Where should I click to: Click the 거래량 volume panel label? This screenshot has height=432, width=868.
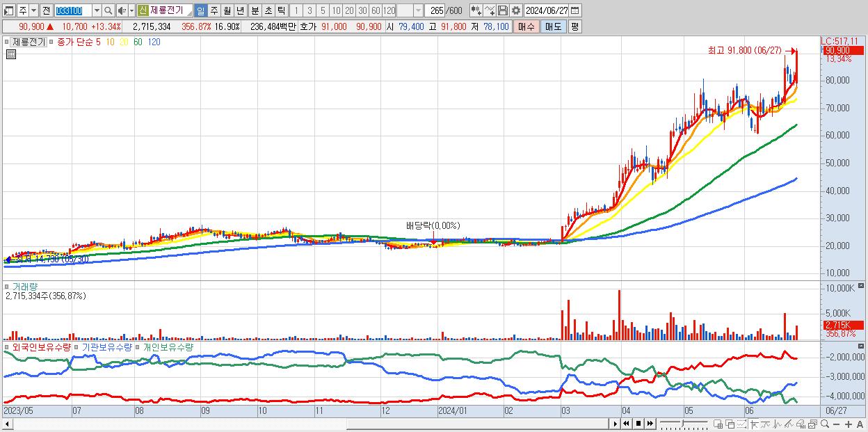pyautogui.click(x=24, y=287)
